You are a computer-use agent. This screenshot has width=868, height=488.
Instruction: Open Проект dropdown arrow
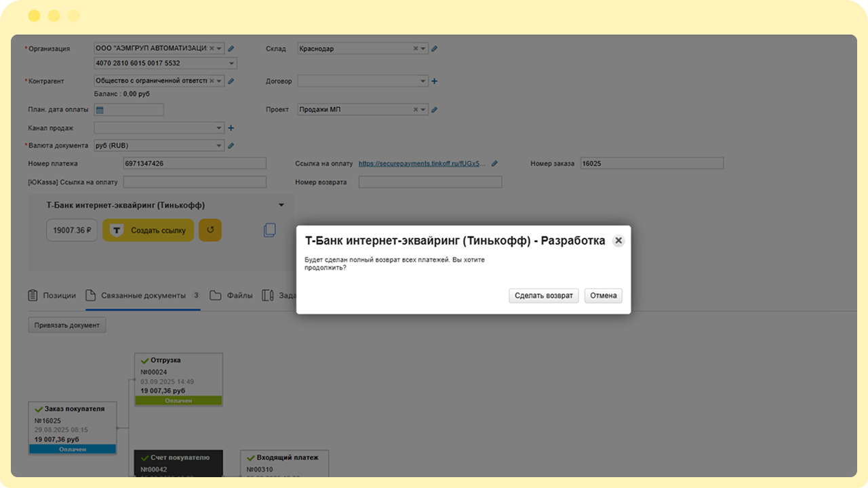(424, 110)
